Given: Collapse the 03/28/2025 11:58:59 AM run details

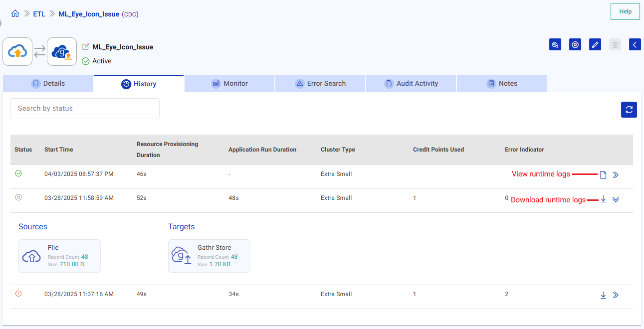Looking at the screenshot, I should click(x=616, y=199).
